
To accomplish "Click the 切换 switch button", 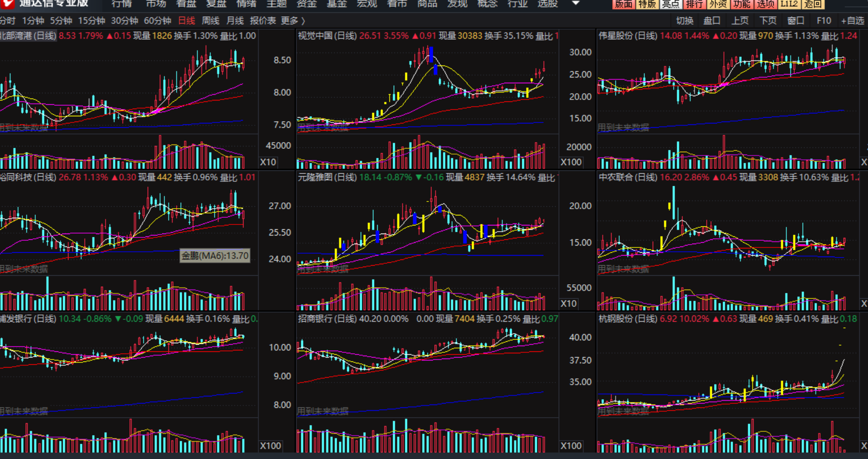I will 684,21.
